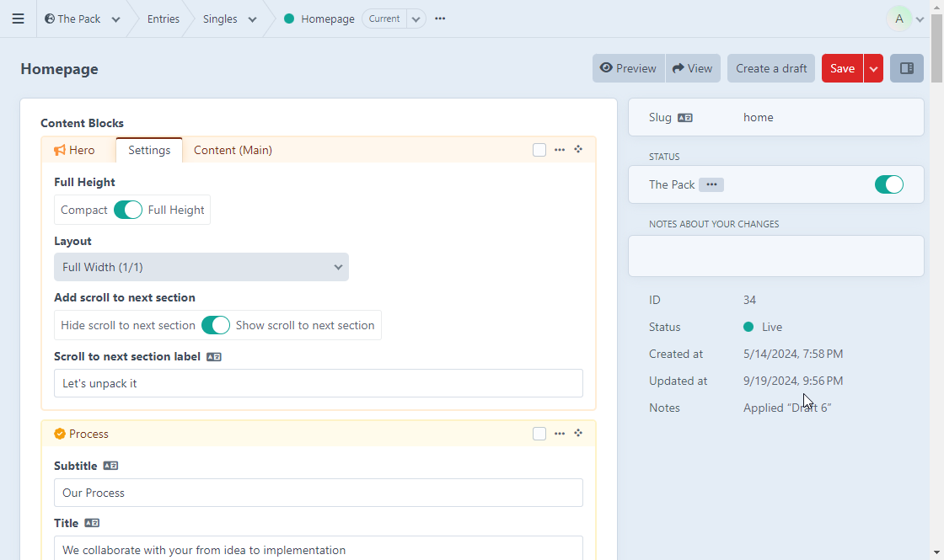Open the Current revision dropdown
Viewport: 944px width, 560px height.
(416, 19)
